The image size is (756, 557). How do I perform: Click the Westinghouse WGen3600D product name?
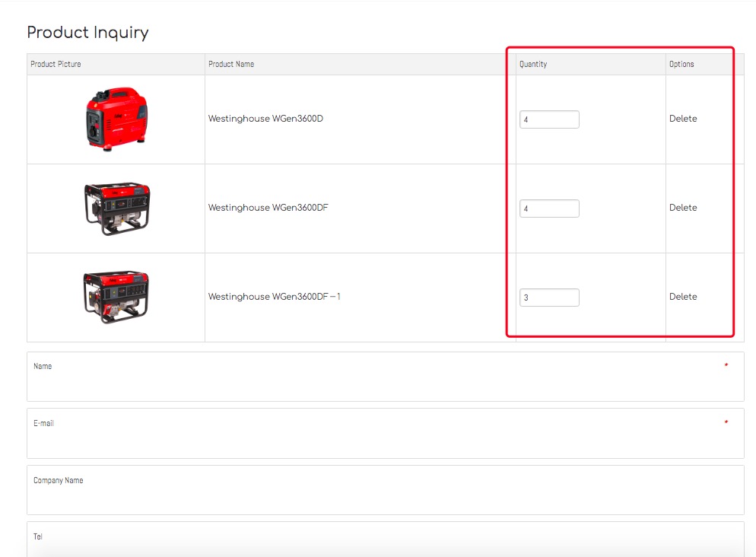(265, 119)
